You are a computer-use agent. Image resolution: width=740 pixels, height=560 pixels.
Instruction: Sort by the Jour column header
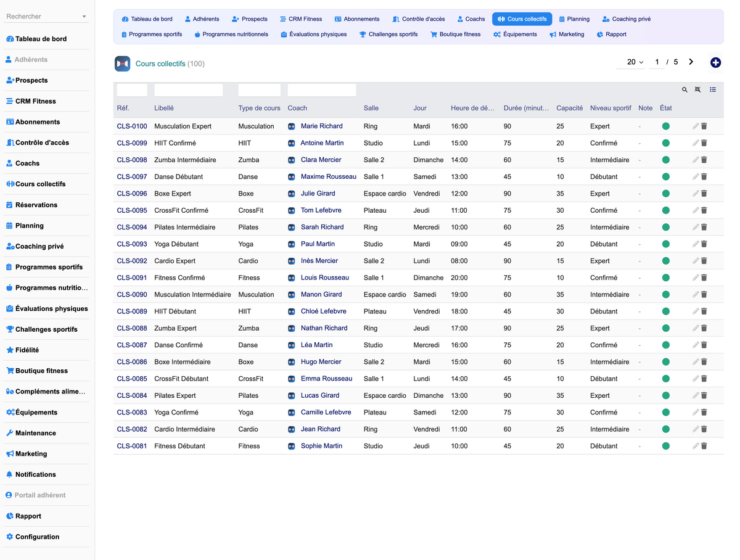point(420,108)
